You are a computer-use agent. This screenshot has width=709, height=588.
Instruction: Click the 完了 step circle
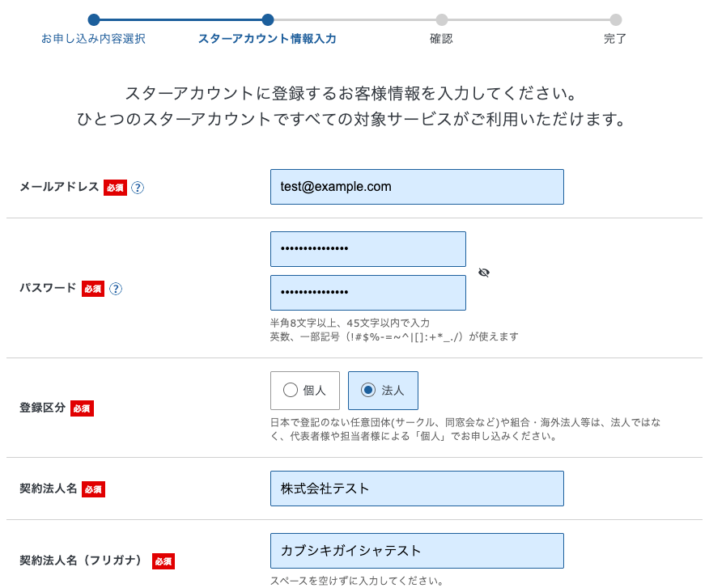(x=616, y=20)
